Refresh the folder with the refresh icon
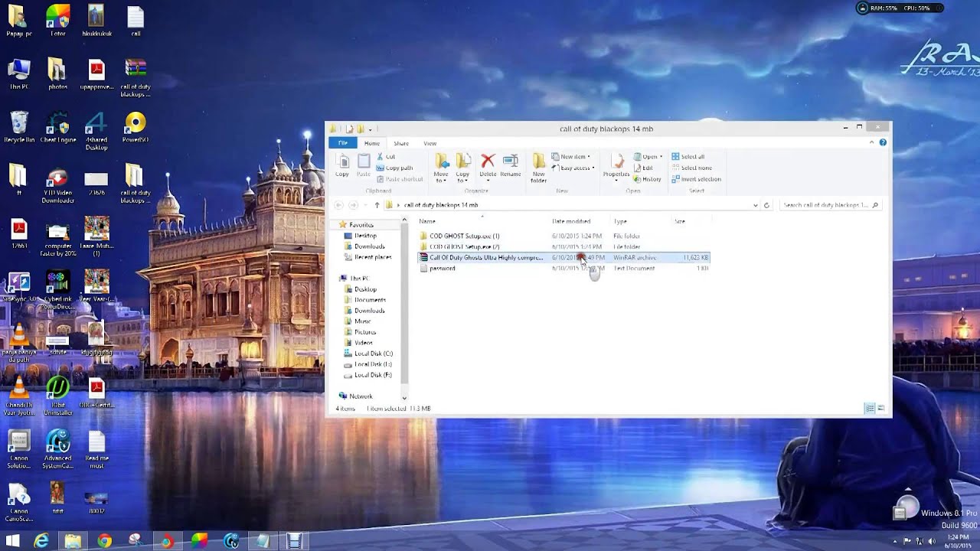This screenshot has height=551, width=980. click(766, 205)
